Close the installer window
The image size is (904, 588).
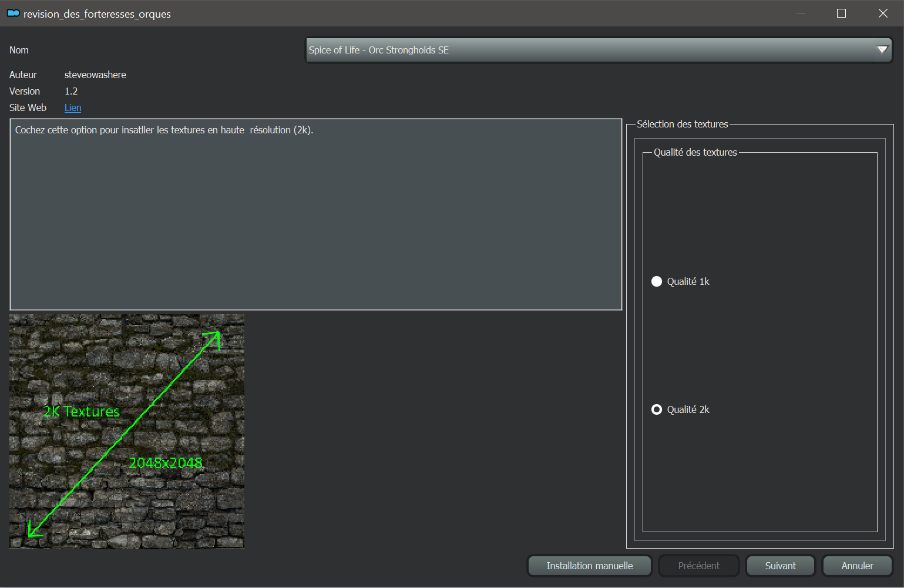click(x=883, y=13)
